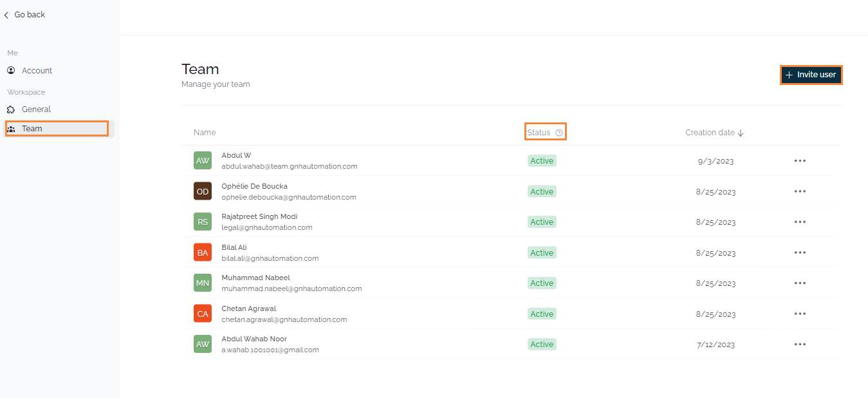The image size is (868, 398).
Task: Click the Status help question-mark icon
Action: coord(559,133)
